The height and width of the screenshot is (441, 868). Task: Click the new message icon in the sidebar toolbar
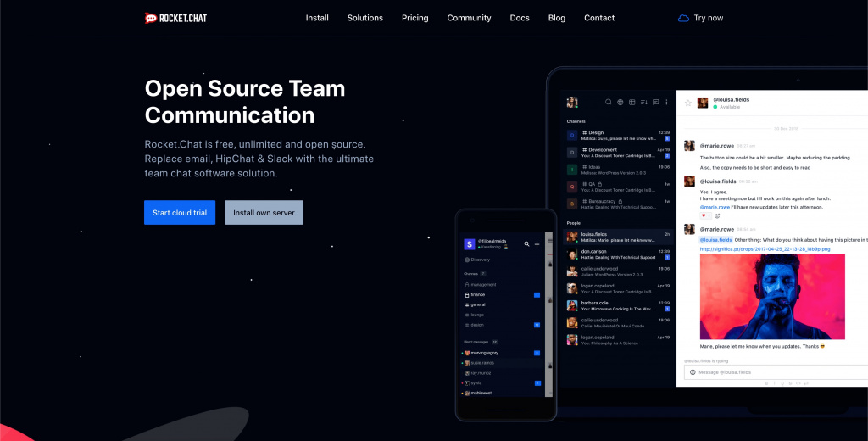[655, 103]
